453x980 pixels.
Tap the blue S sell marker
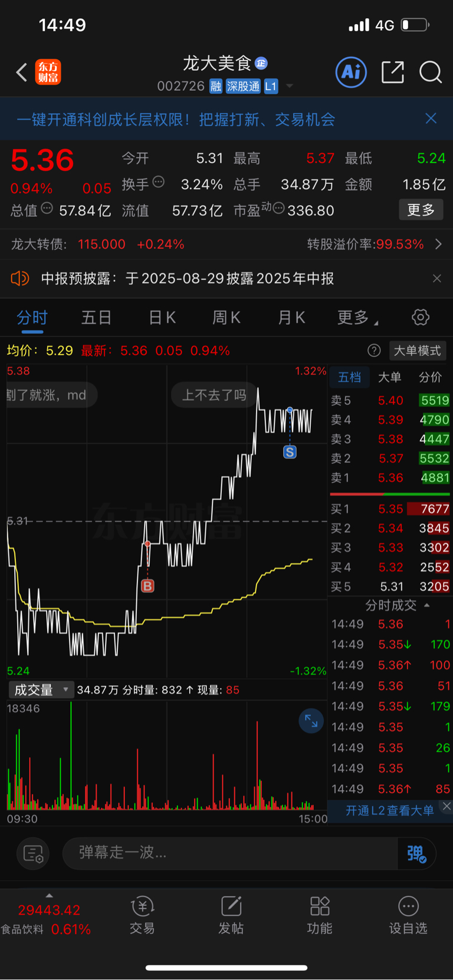[290, 452]
